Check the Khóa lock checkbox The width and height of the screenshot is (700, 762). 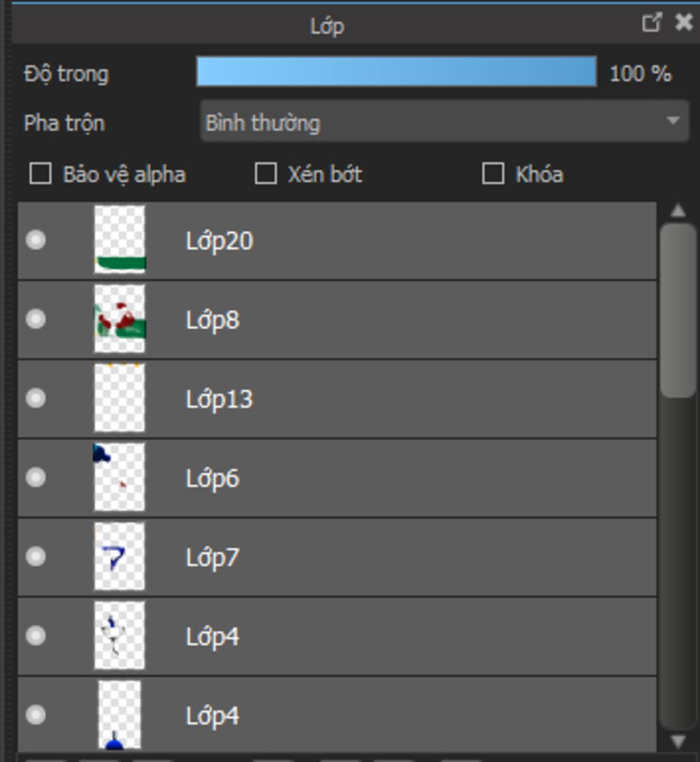pos(493,174)
